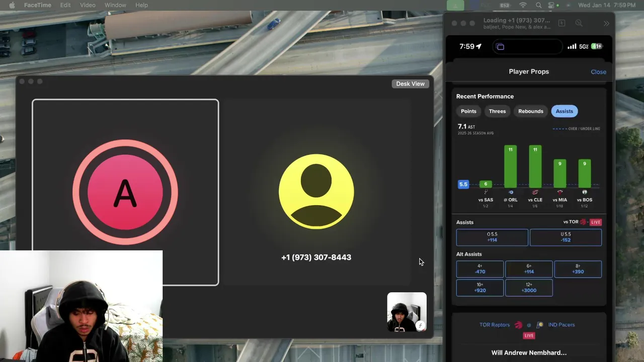Viewport: 644px width, 362px height.
Task: Pick alt assists 4+ at -470
Action: tap(480, 269)
